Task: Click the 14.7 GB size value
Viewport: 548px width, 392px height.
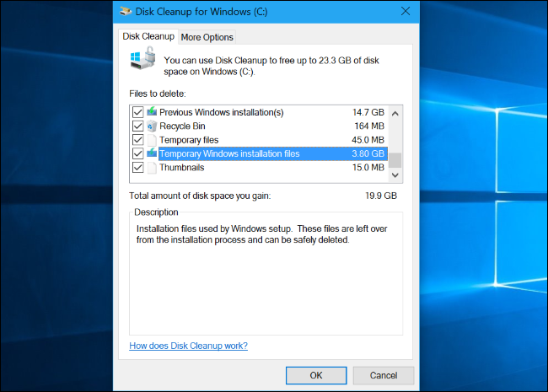Action: point(368,112)
